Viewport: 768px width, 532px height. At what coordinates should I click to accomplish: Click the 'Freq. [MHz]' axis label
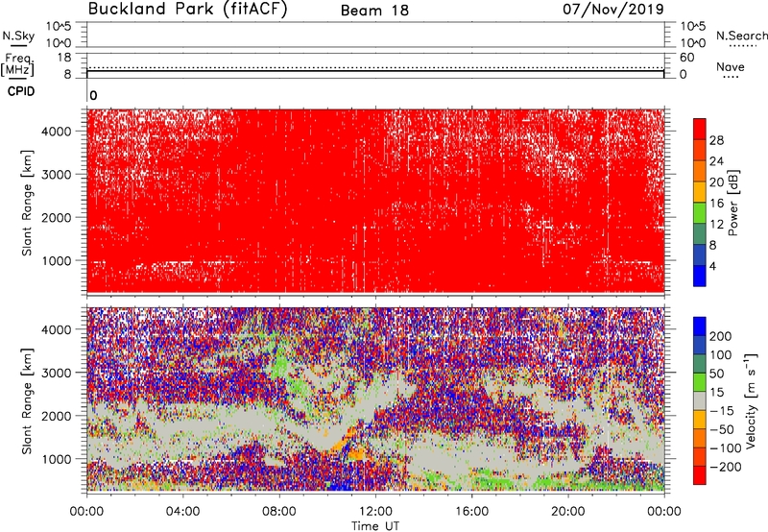pos(17,64)
